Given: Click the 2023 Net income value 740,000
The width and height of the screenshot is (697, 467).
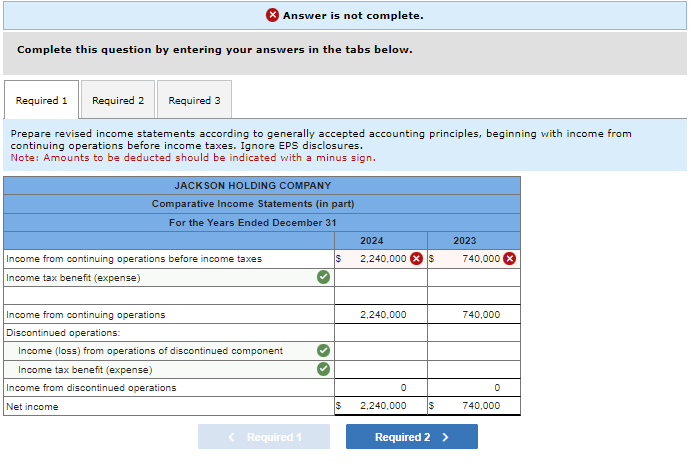Looking at the screenshot, I should pos(481,406).
